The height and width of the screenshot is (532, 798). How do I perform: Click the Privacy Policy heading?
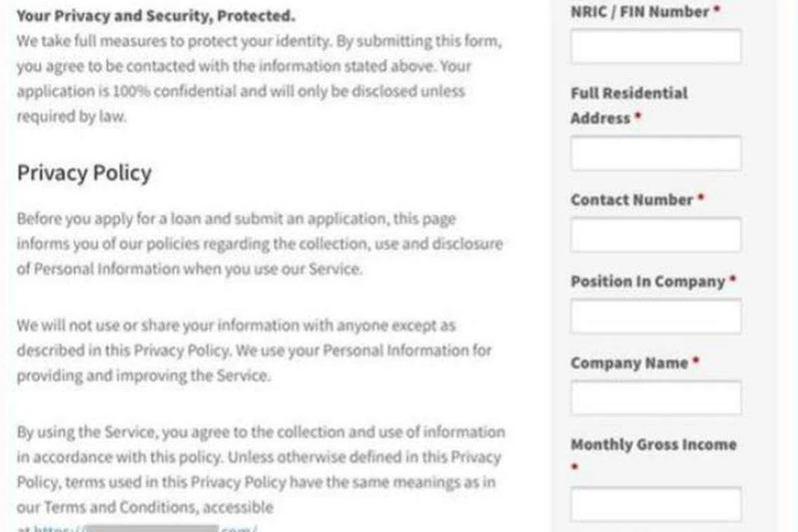tap(84, 173)
